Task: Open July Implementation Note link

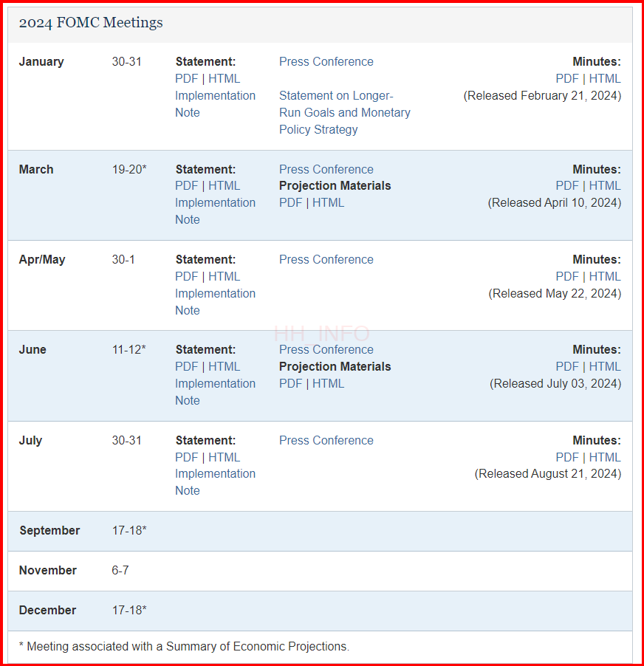Action: pos(216,482)
